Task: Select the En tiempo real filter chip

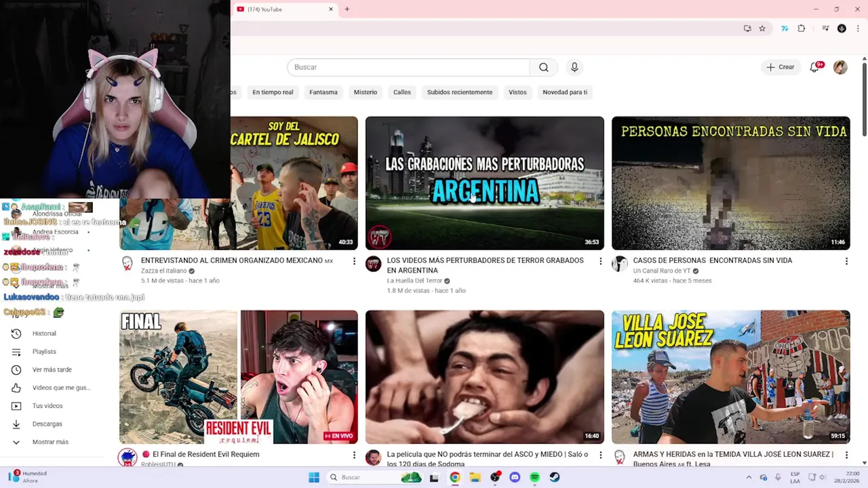Action: pos(273,92)
